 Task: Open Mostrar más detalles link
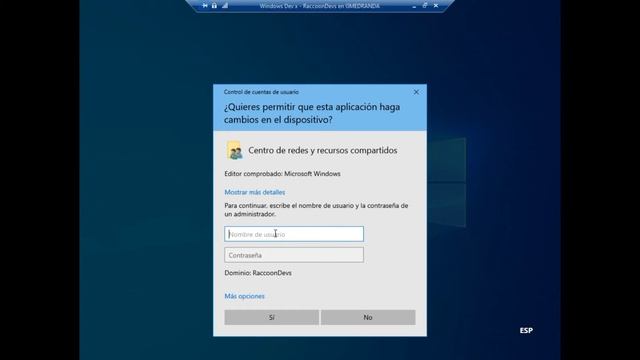tap(255, 192)
